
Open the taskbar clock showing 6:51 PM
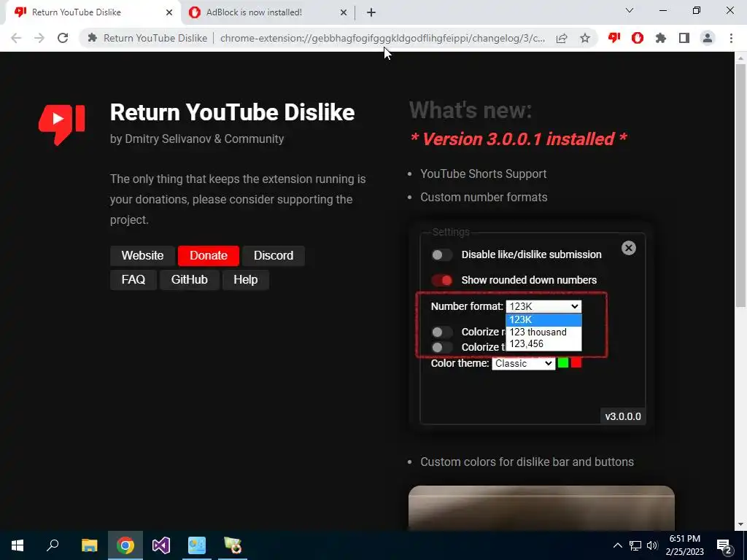tap(684, 545)
